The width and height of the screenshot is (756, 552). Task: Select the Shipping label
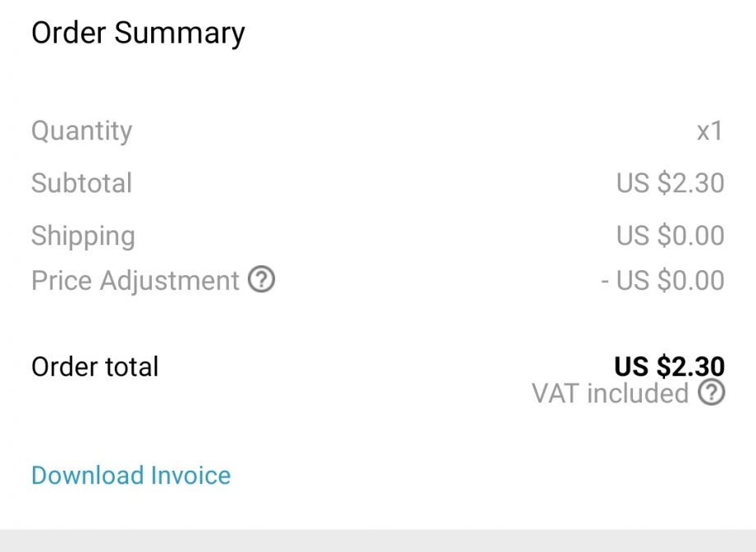click(83, 237)
